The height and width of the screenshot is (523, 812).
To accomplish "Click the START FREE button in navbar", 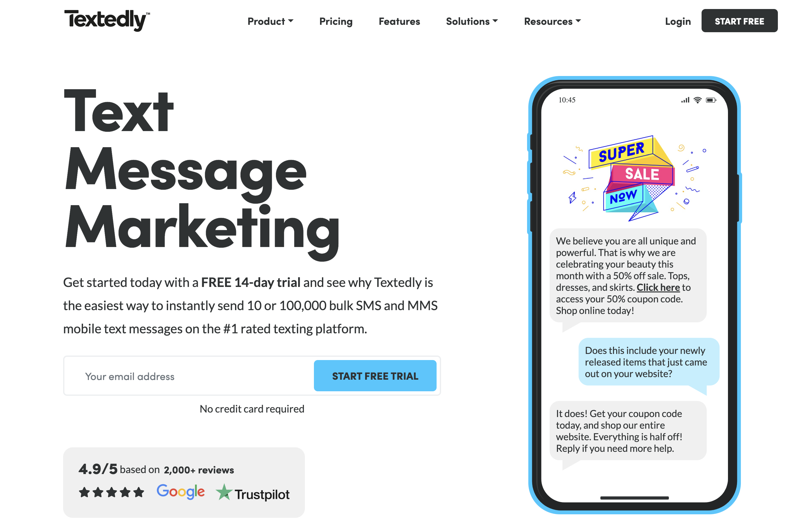I will point(741,21).
